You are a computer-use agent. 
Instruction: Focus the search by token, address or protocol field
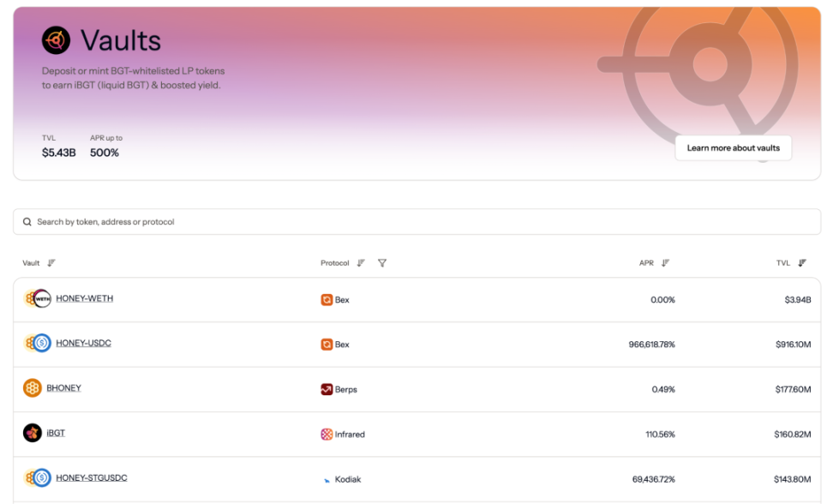tap(417, 222)
